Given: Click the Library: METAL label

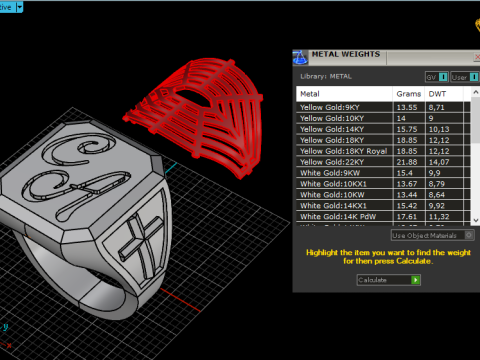Looking at the screenshot, I should tap(326, 76).
